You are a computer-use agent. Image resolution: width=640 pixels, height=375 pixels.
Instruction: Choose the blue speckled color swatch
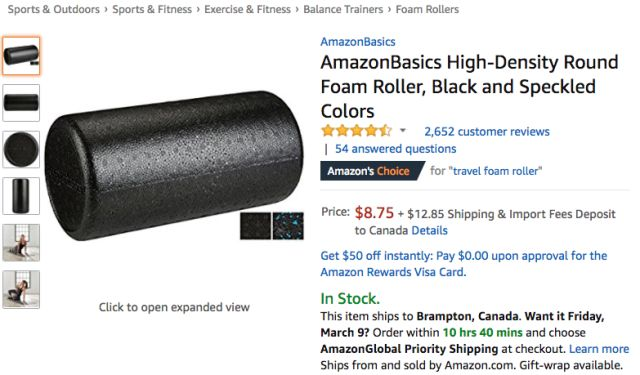(288, 226)
